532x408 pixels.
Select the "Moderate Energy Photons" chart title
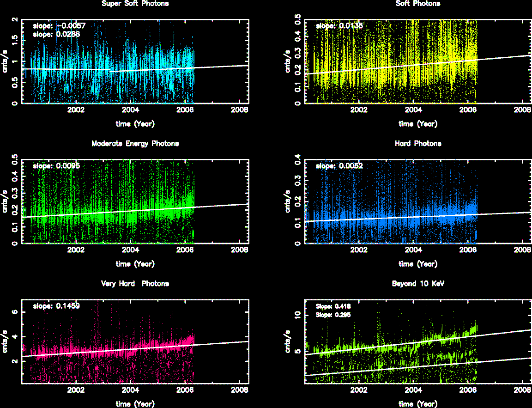(x=135, y=144)
